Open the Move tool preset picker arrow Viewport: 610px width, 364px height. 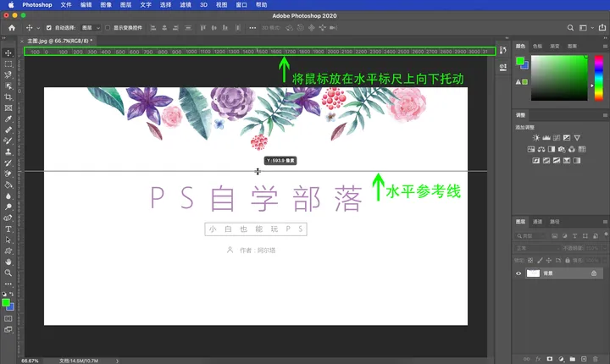point(38,28)
